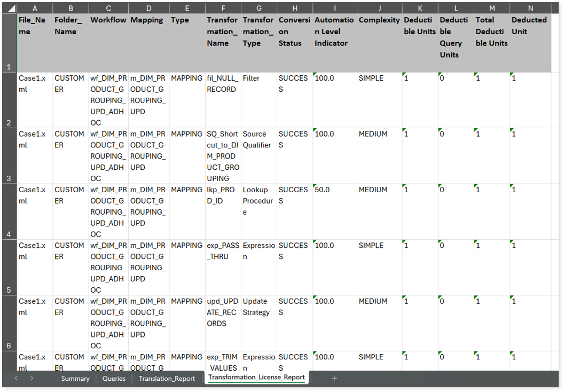The width and height of the screenshot is (564, 392).
Task: Click the Complexity header cell
Action: pyautogui.click(x=380, y=43)
